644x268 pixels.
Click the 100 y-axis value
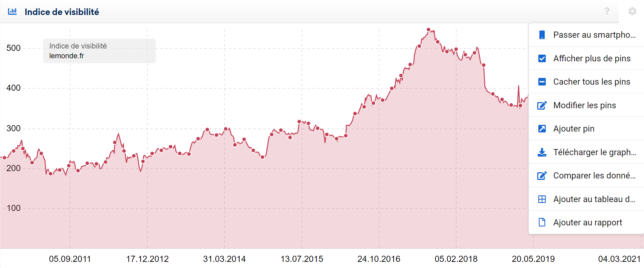(x=13, y=208)
